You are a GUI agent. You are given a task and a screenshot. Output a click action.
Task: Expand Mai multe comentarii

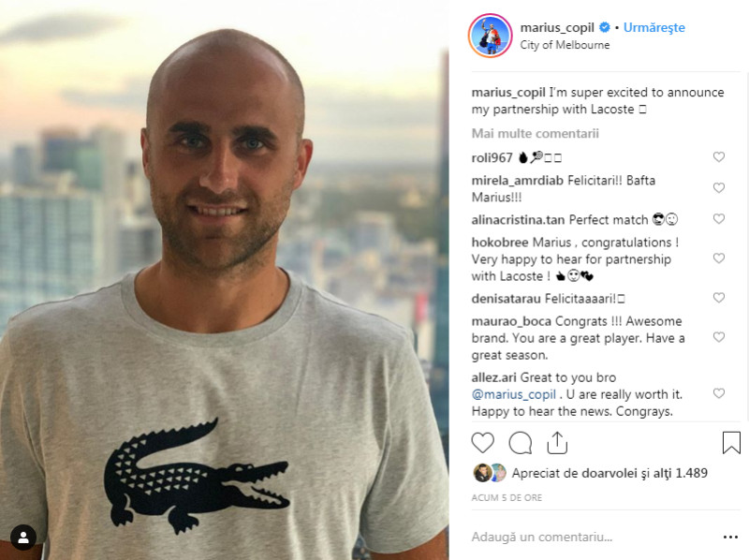[535, 133]
